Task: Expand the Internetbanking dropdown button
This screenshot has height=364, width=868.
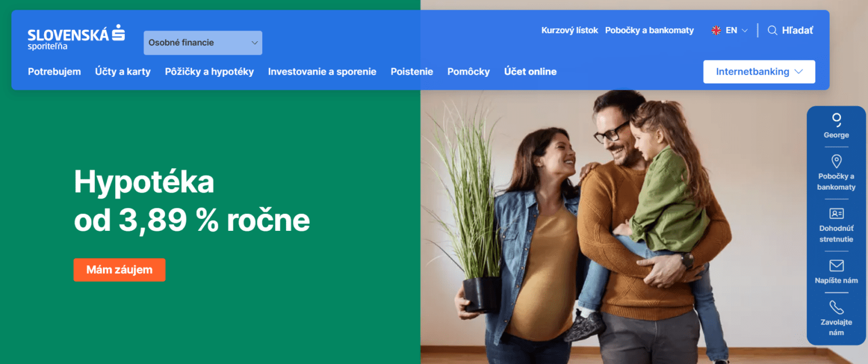Action: (759, 72)
